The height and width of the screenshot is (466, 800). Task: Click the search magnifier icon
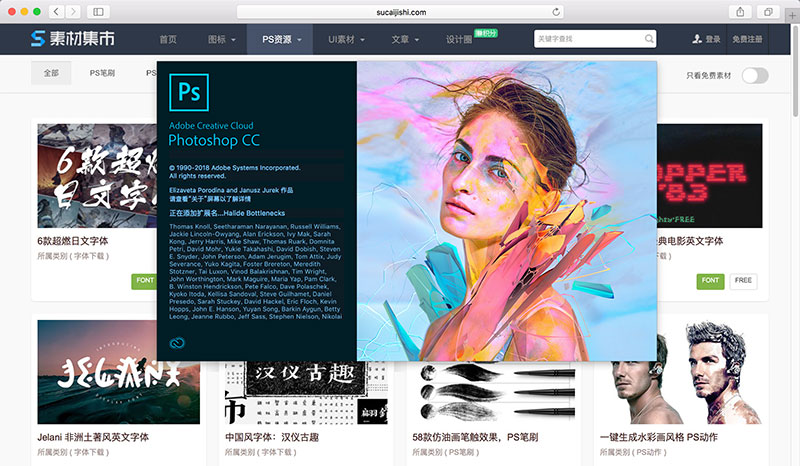pyautogui.click(x=648, y=39)
